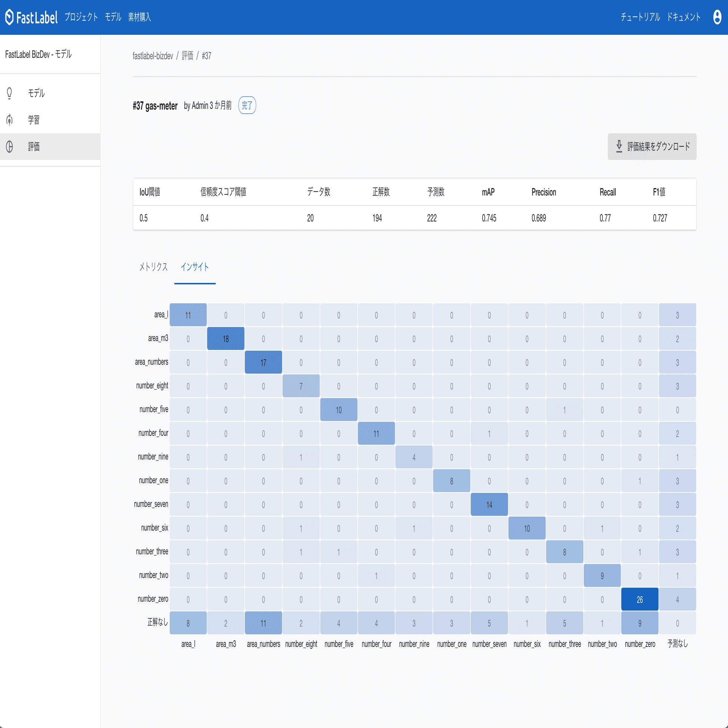
Task: Select モデル in the sidebar
Action: (50, 93)
